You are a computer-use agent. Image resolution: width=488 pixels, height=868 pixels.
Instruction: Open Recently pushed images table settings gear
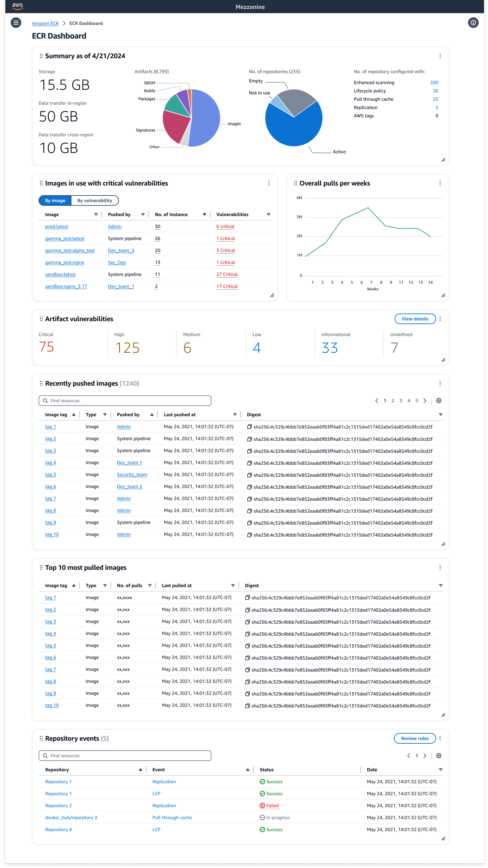(x=438, y=400)
